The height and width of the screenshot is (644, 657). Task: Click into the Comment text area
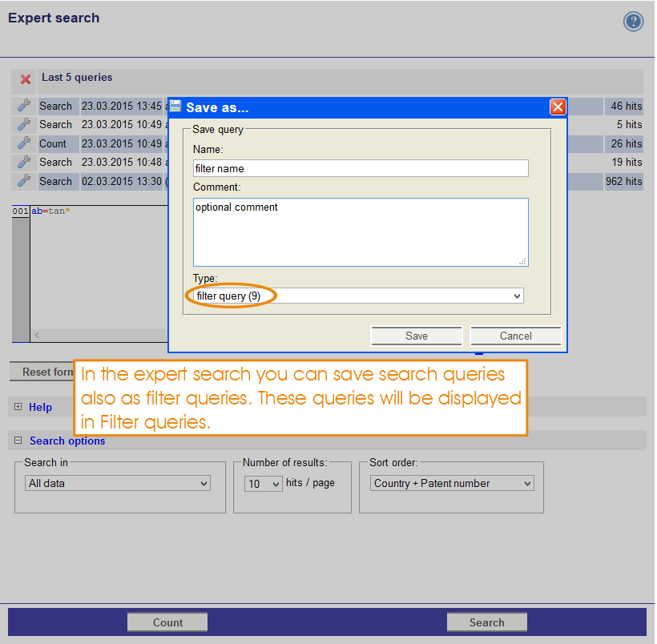pyautogui.click(x=361, y=232)
